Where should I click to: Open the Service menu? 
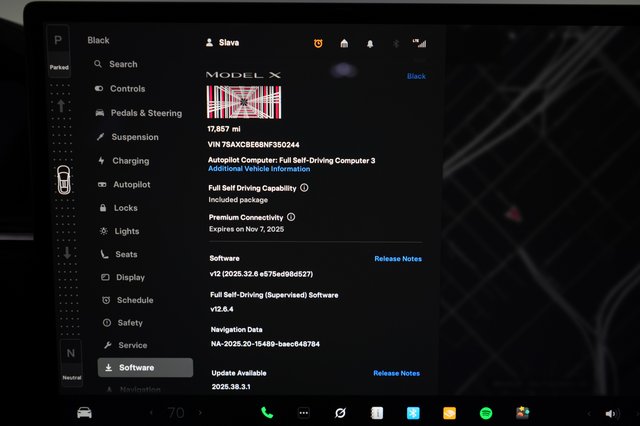125,345
